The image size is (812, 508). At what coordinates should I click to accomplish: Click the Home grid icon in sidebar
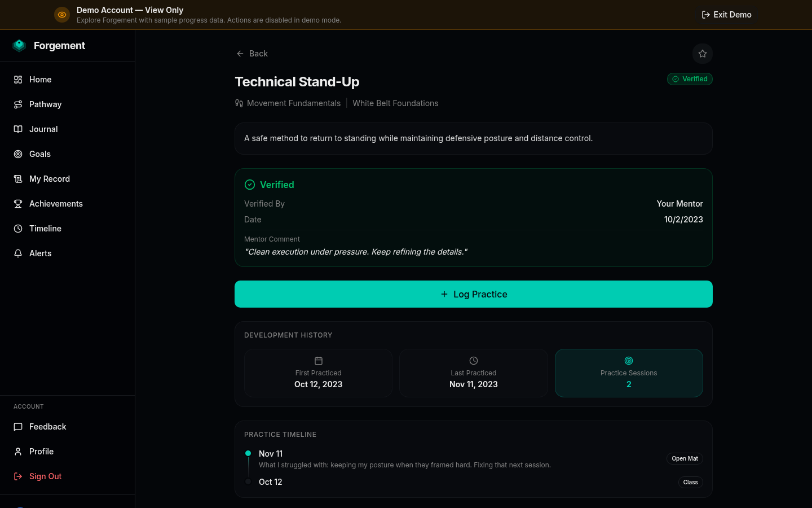tap(18, 80)
